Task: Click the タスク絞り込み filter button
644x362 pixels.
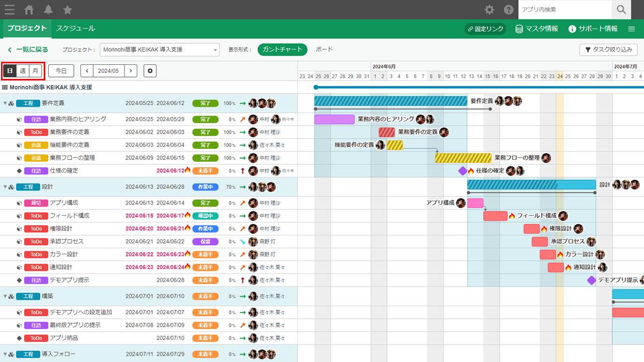Action: click(608, 50)
